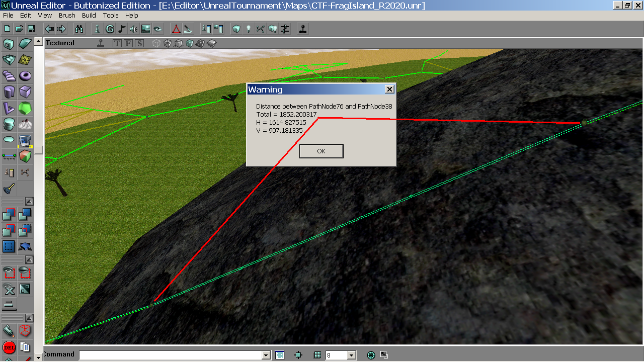Click the light bulb build lighting icon
The image size is (644, 362).
pyautogui.click(x=248, y=29)
